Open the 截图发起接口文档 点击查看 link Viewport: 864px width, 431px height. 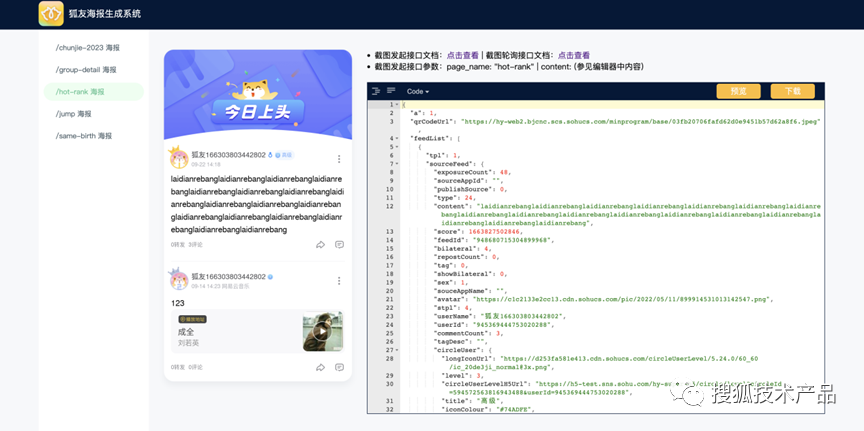pyautogui.click(x=463, y=55)
